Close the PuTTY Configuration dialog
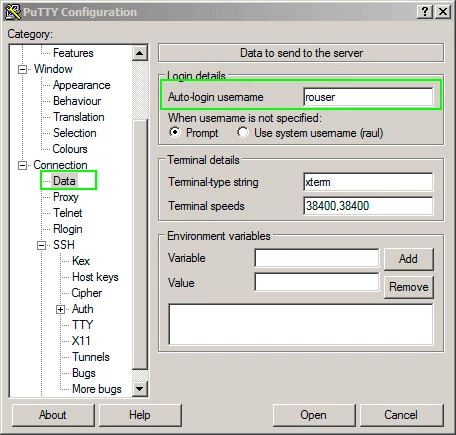Image resolution: width=456 pixels, height=435 pixels. (443, 12)
